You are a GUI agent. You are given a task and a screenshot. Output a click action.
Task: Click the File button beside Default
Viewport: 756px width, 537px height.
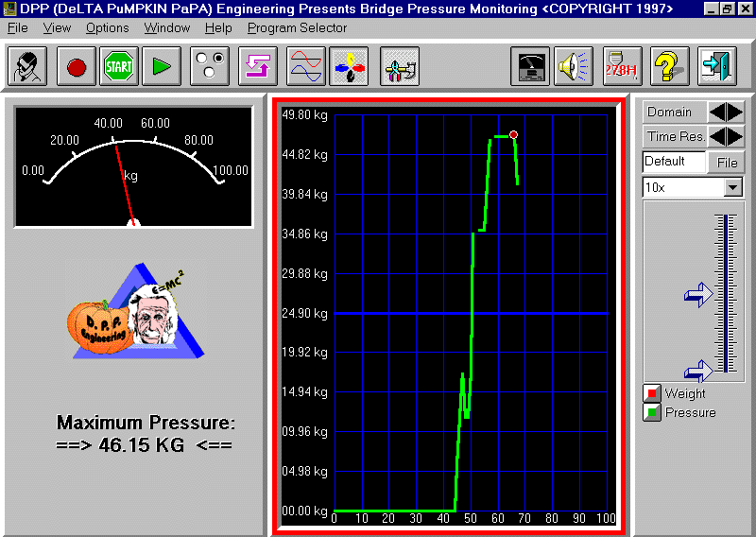(x=727, y=163)
